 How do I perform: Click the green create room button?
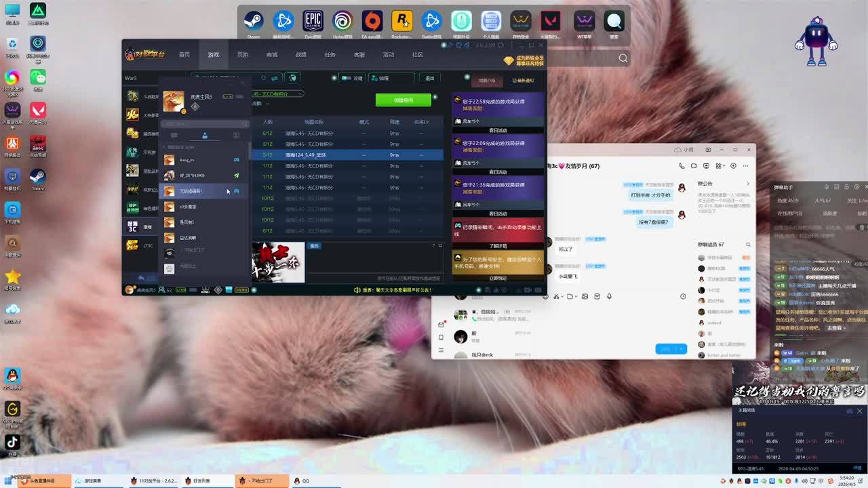click(403, 100)
